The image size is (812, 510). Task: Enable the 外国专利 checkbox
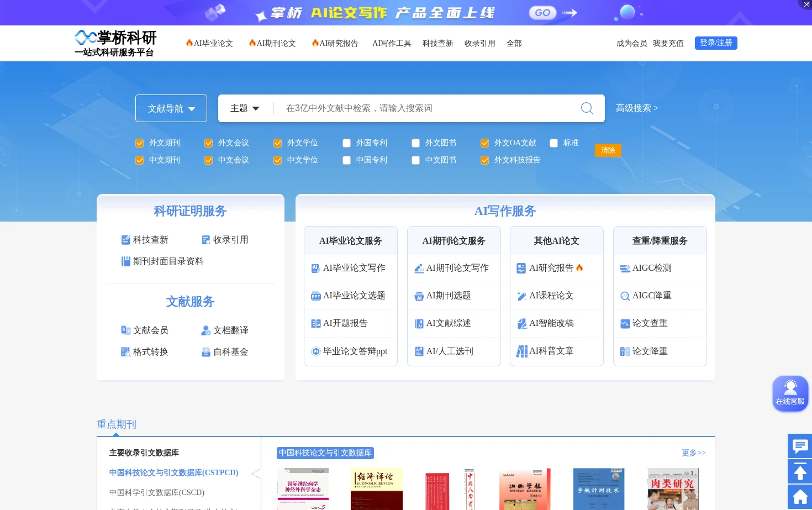[x=347, y=143]
